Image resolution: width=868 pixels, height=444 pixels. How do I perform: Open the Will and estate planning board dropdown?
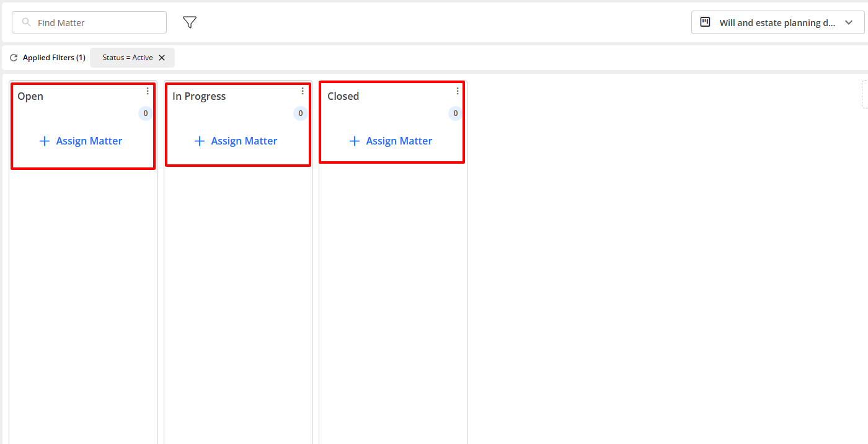[x=777, y=22]
